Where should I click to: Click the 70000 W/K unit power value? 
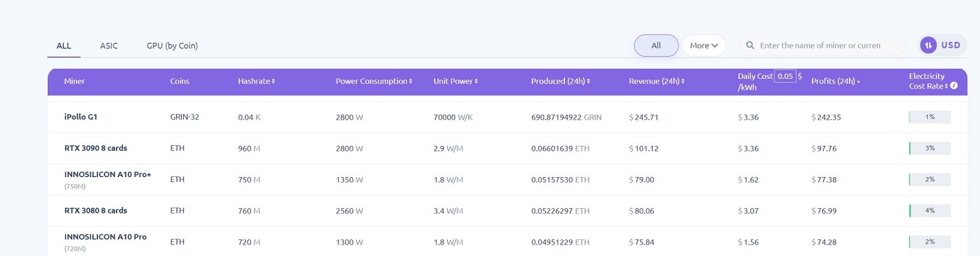(453, 117)
